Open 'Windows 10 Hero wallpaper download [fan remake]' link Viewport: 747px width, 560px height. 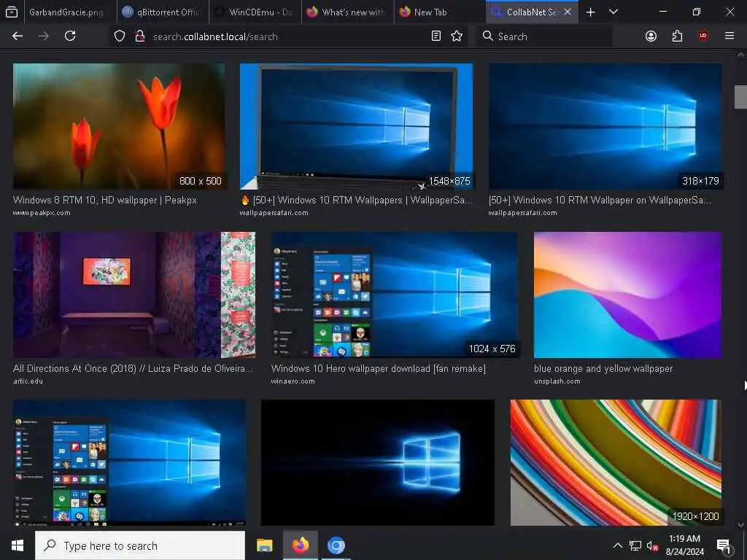(379, 368)
